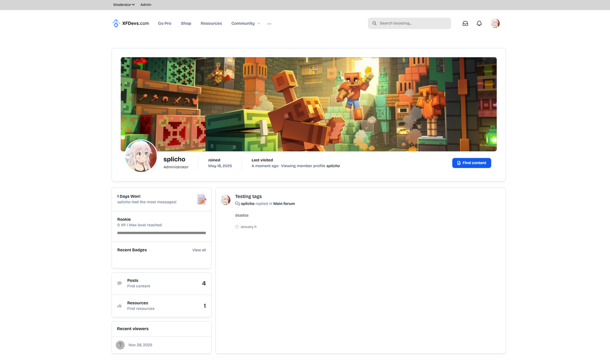Screen dimensions: 610x364
Task: Click the profile banner image
Action: (308, 104)
